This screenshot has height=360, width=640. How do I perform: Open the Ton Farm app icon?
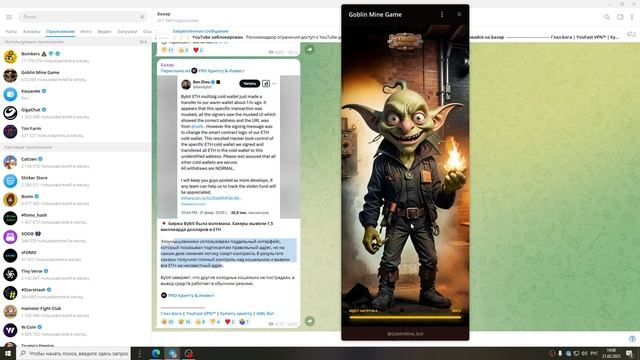pyautogui.click(x=10, y=131)
